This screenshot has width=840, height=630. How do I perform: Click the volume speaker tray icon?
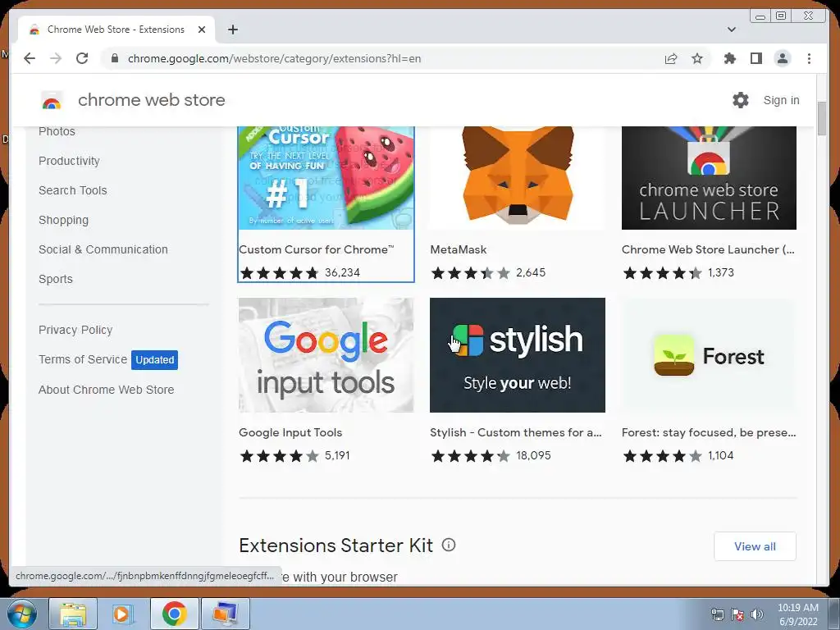click(757, 614)
